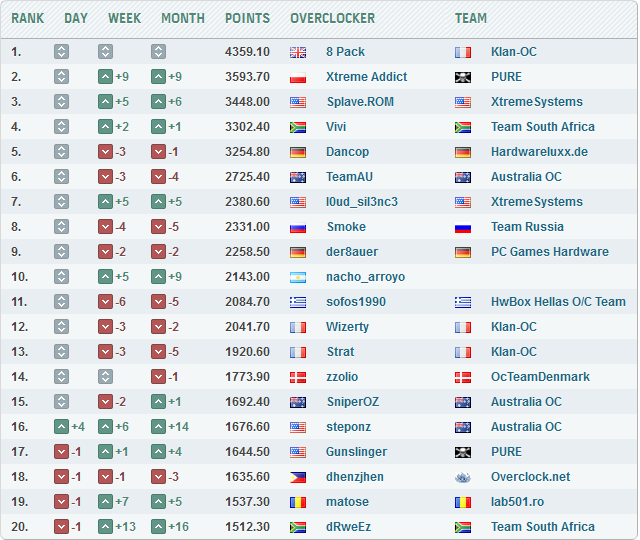Screen dimensions: 640x540
Task: Click the Russian flag beside Smoke
Action: [298, 227]
